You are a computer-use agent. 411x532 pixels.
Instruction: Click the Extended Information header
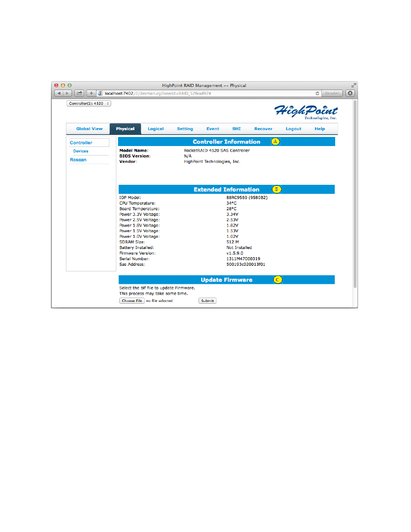[x=227, y=190]
